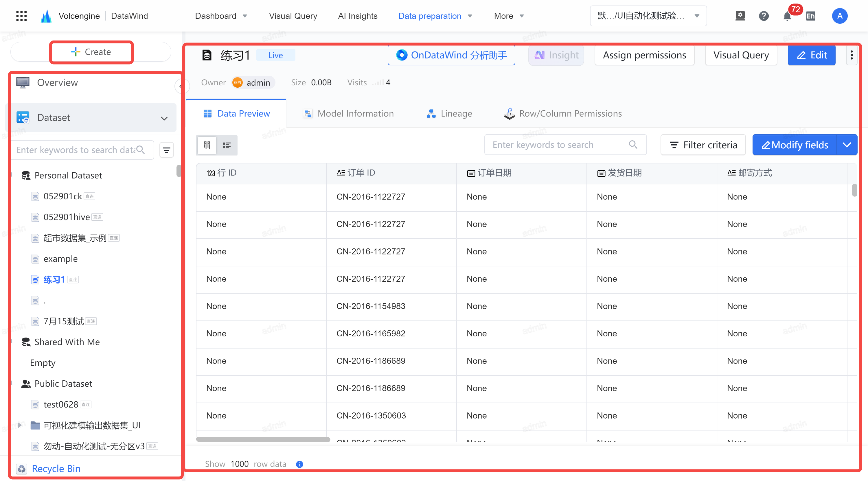Image resolution: width=868 pixels, height=481 pixels.
Task: Click the table horizontal scrollbar
Action: pyautogui.click(x=263, y=439)
